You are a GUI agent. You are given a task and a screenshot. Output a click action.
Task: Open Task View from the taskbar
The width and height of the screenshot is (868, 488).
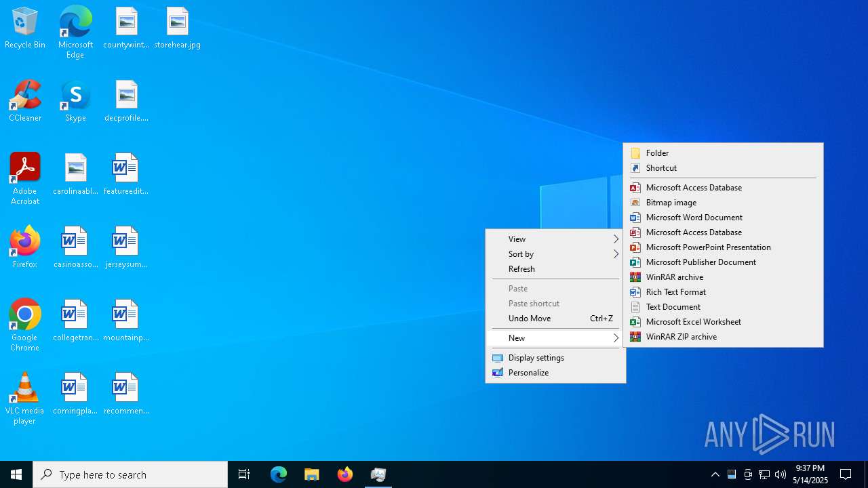point(244,474)
